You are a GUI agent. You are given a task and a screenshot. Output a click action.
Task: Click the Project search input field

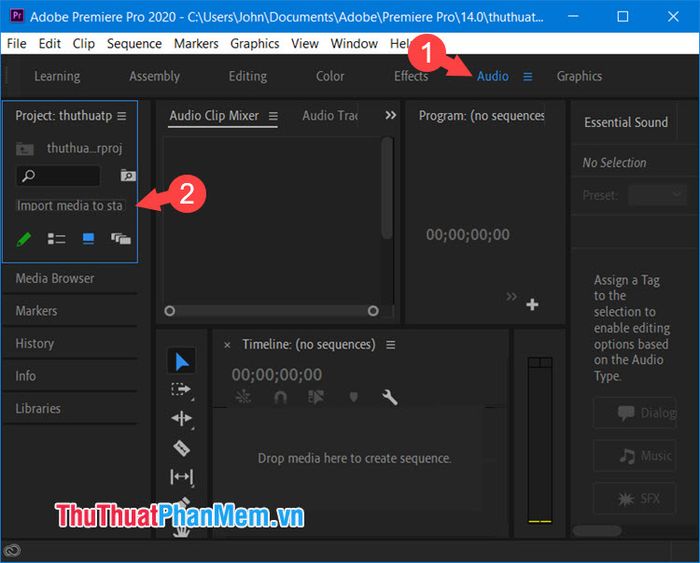click(58, 176)
